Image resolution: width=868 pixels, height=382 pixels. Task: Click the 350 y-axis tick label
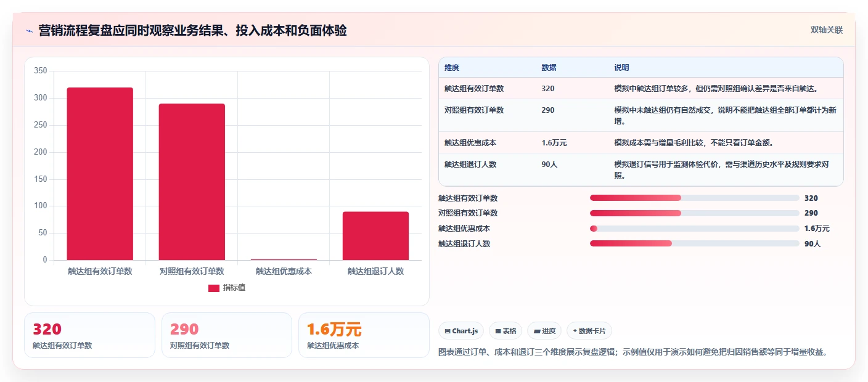tap(41, 71)
